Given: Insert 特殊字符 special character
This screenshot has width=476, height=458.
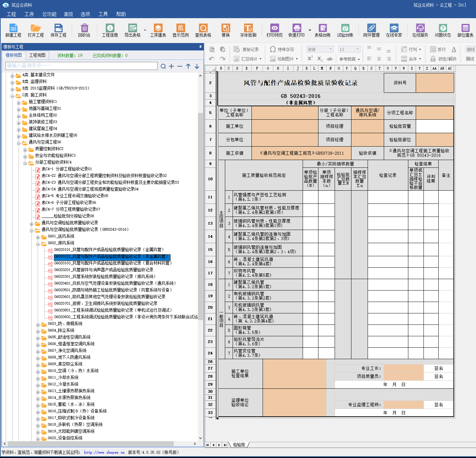Looking at the screenshot, I should click(282, 49).
